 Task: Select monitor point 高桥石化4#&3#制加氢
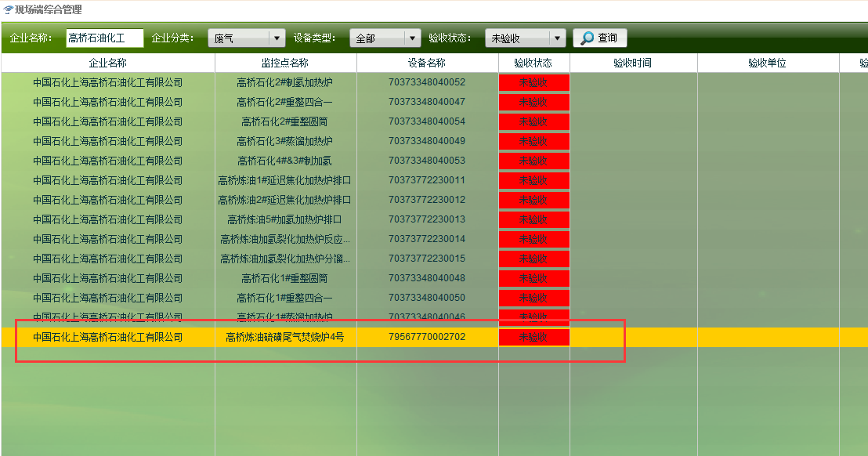(x=285, y=161)
